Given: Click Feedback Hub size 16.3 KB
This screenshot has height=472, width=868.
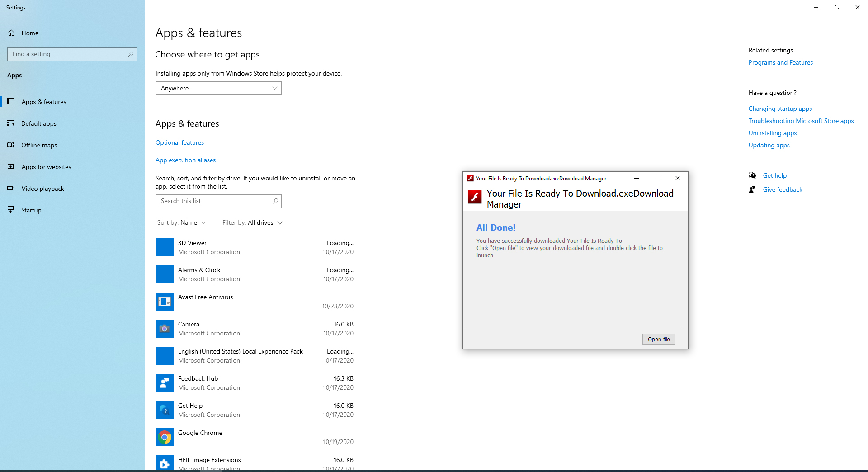Looking at the screenshot, I should click(x=344, y=378).
